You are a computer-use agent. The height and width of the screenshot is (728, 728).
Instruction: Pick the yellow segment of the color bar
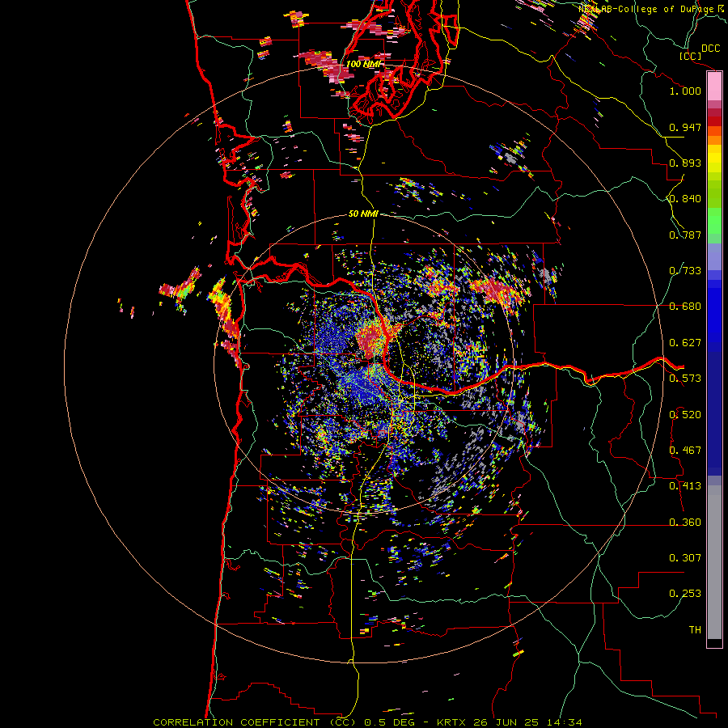714,159
